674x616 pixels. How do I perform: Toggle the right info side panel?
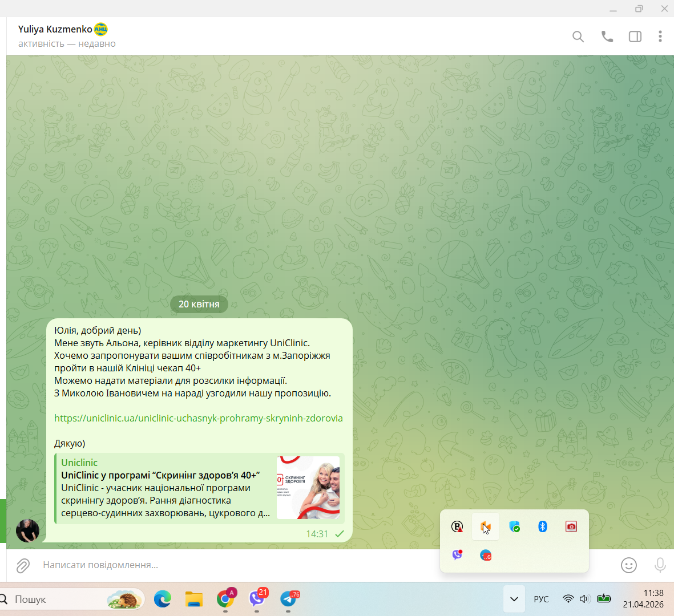point(635,37)
